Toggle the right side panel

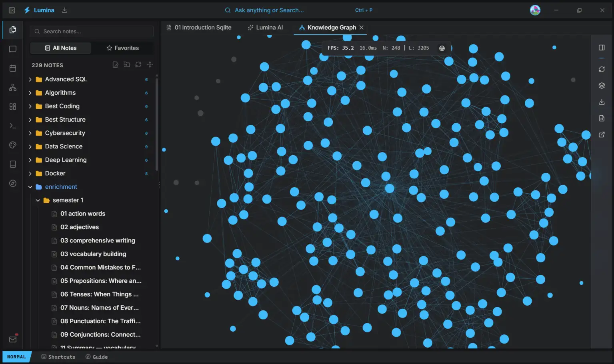pos(602,48)
